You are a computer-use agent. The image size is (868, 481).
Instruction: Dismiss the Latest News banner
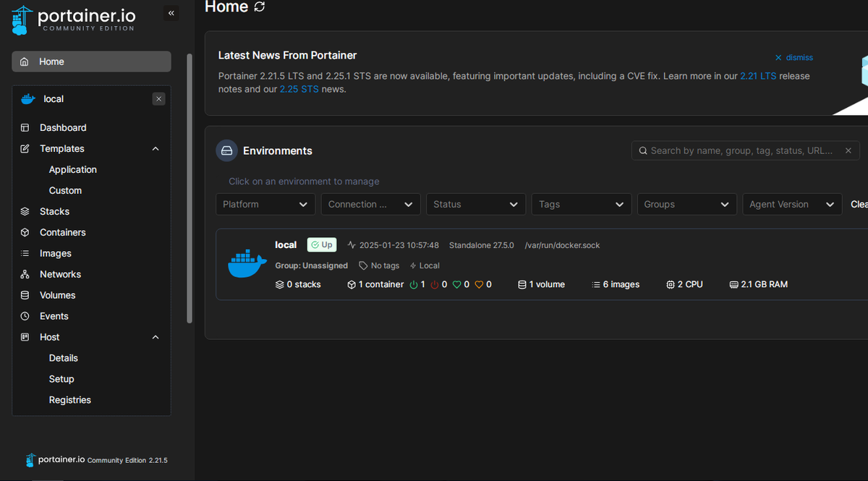tap(794, 57)
